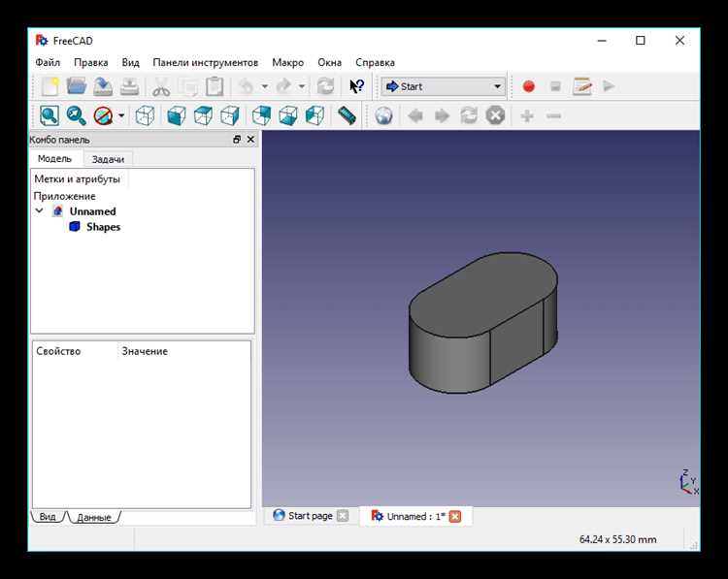
Task: Click the Cut scissors icon
Action: pyautogui.click(x=160, y=86)
